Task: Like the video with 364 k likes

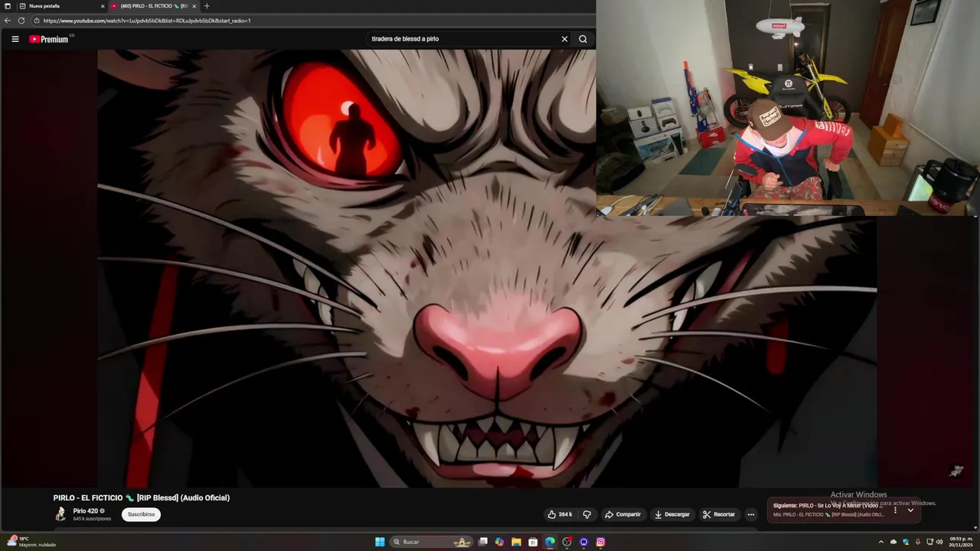Action: click(x=560, y=514)
